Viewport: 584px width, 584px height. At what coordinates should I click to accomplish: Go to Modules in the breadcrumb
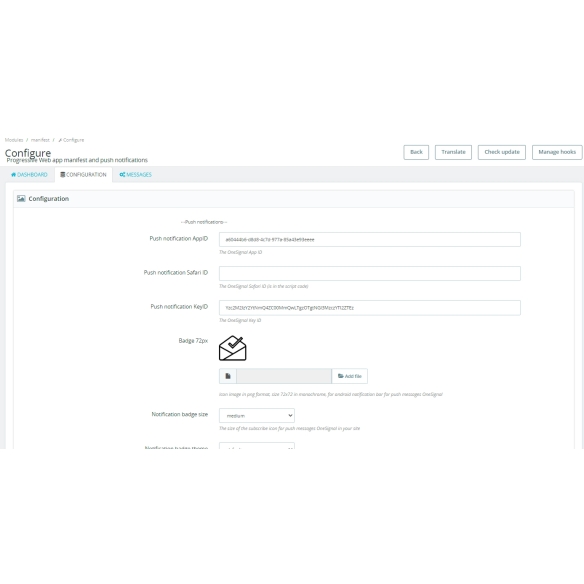pyautogui.click(x=14, y=140)
